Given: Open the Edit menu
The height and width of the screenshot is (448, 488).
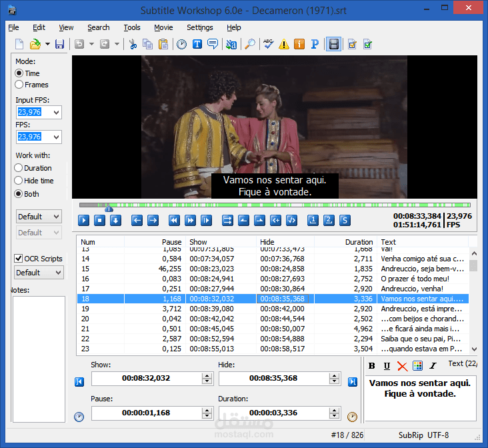Looking at the screenshot, I should [39, 27].
